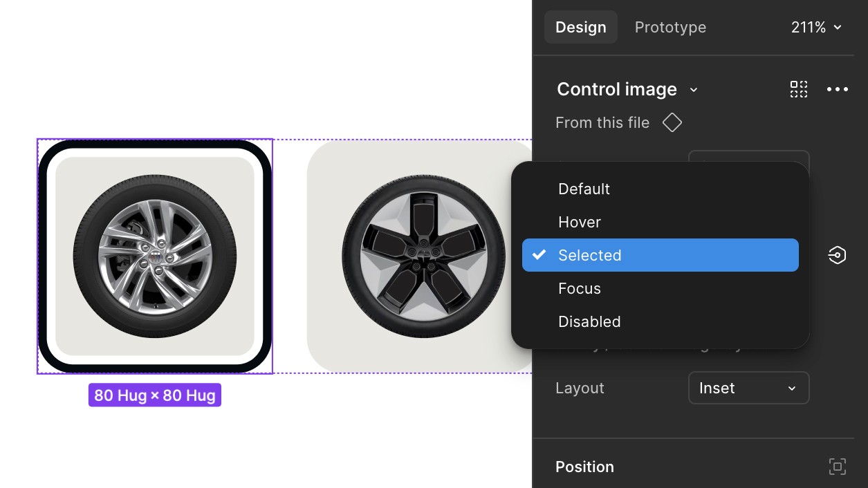The image size is (868, 488).
Task: Click the hexagon icon beside the state menu
Action: [x=837, y=255]
